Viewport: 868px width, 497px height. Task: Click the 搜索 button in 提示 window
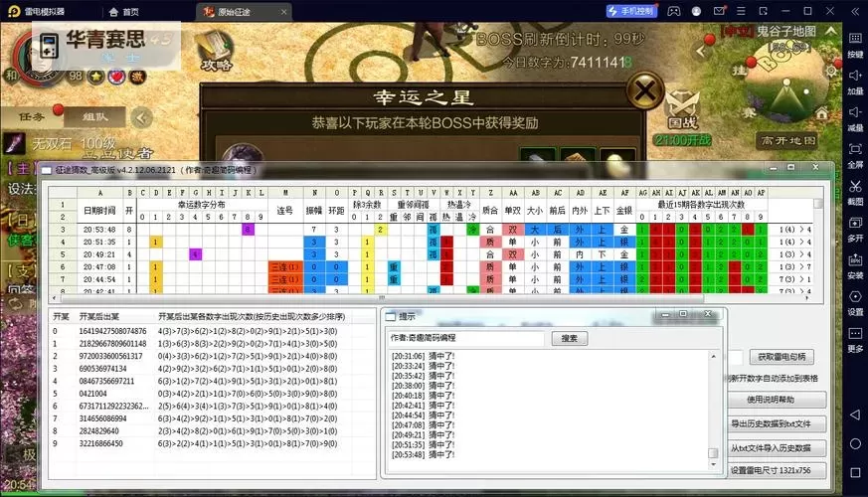point(570,338)
